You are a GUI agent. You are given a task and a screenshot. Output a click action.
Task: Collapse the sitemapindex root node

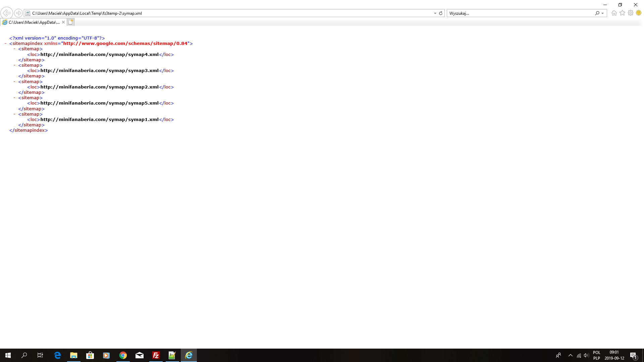[6, 44]
